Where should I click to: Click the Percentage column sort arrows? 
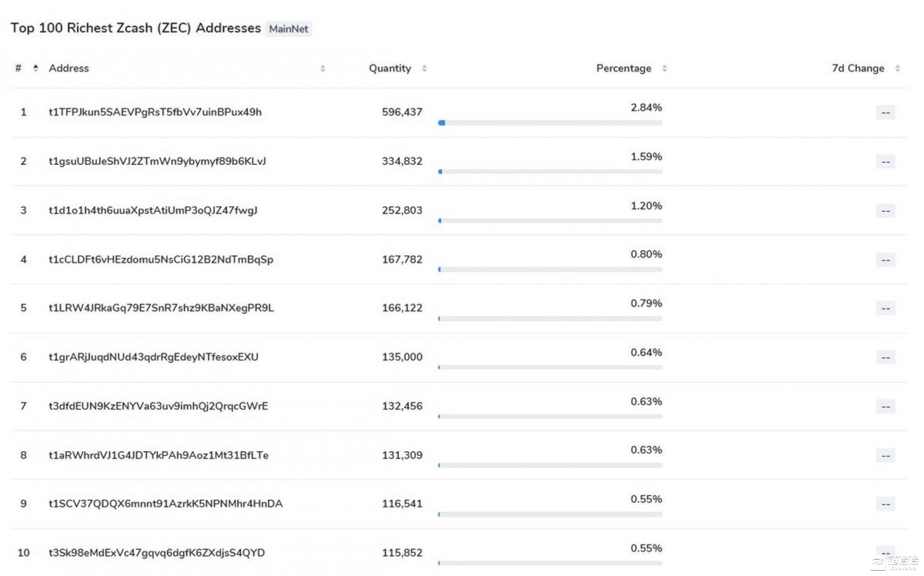click(664, 68)
